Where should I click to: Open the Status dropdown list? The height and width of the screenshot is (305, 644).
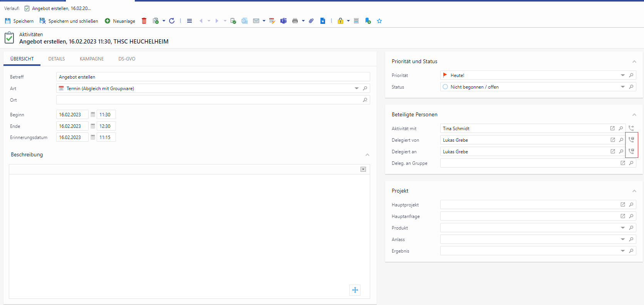tap(622, 87)
